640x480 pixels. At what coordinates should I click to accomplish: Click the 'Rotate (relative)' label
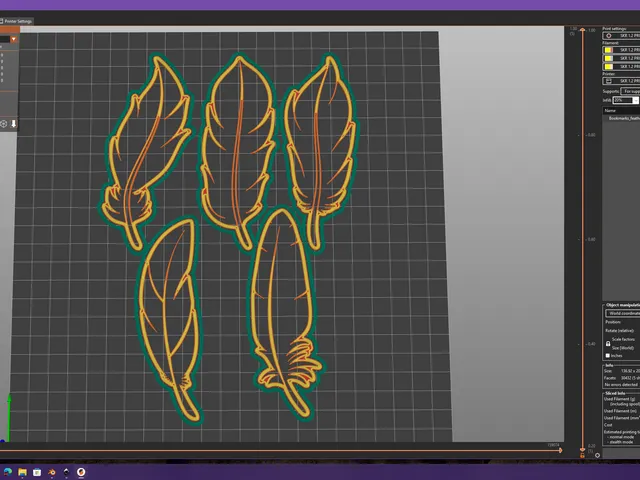pyautogui.click(x=619, y=331)
